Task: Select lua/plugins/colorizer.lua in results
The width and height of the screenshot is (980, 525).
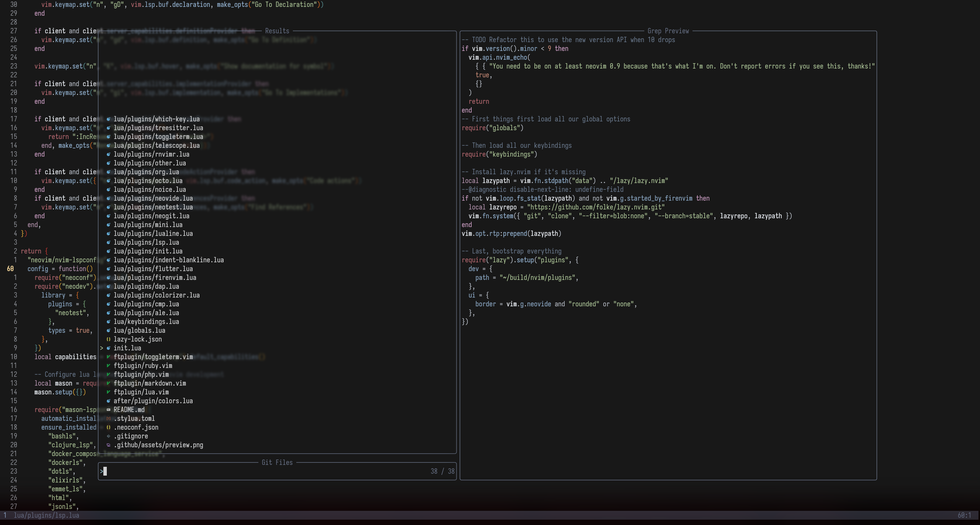Action: pyautogui.click(x=157, y=295)
